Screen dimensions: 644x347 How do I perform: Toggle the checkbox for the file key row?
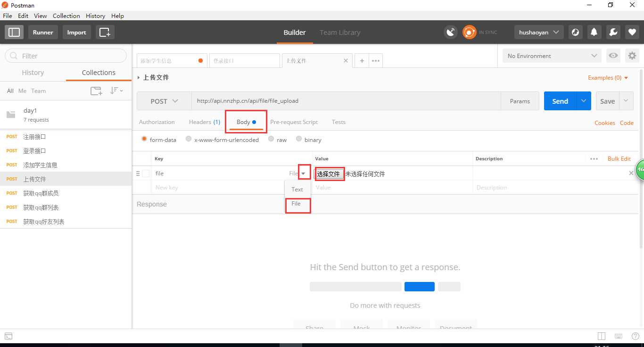[x=146, y=173]
